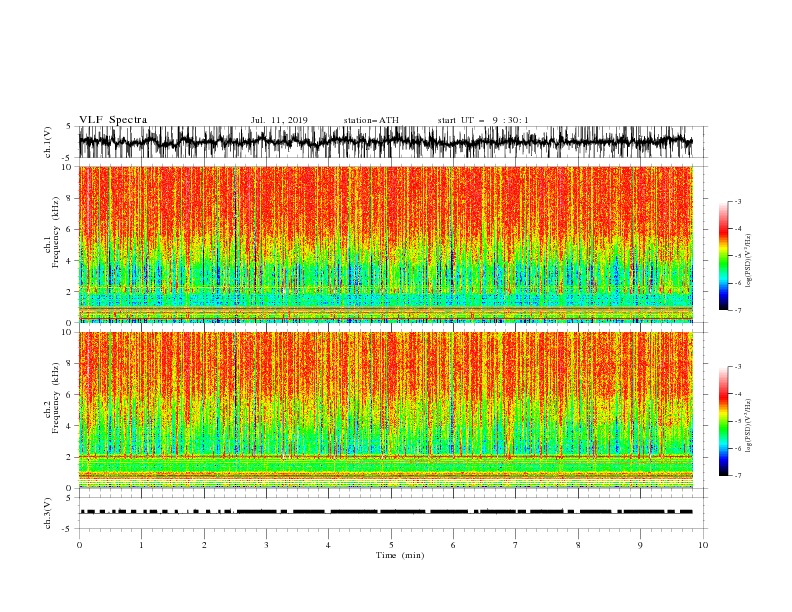This screenshot has width=792, height=612.
Task: Click the log(PSD) label beside ch.2 colorbar
Action: (x=748, y=426)
